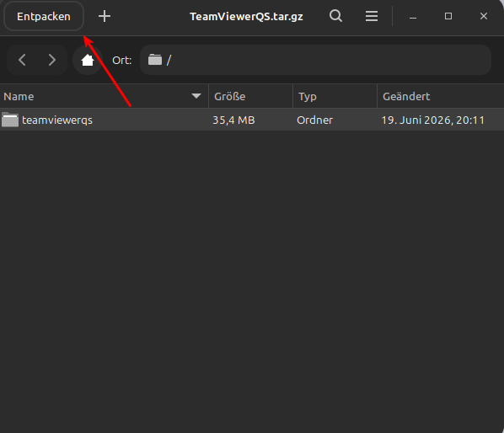Open the search magnifier icon

click(x=336, y=16)
